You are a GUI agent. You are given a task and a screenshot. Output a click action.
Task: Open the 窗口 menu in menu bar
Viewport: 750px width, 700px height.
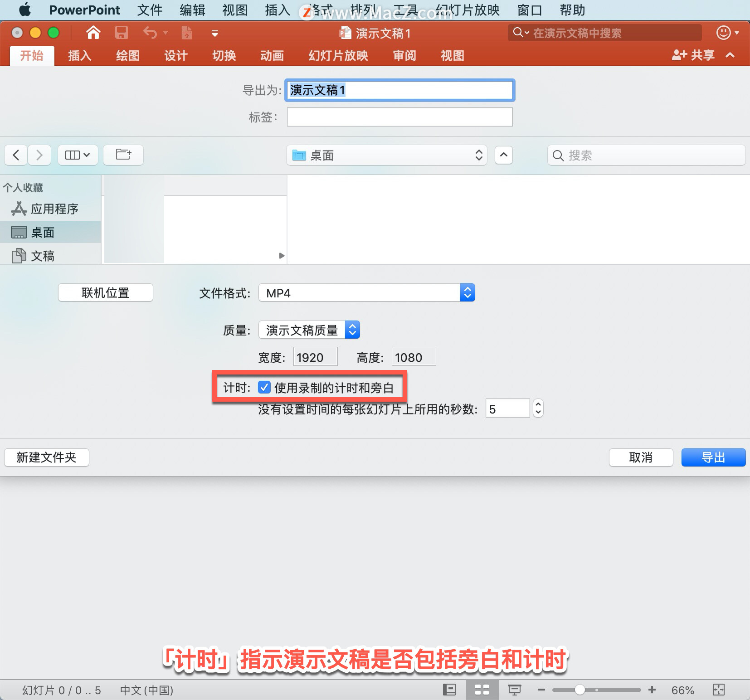coord(530,10)
